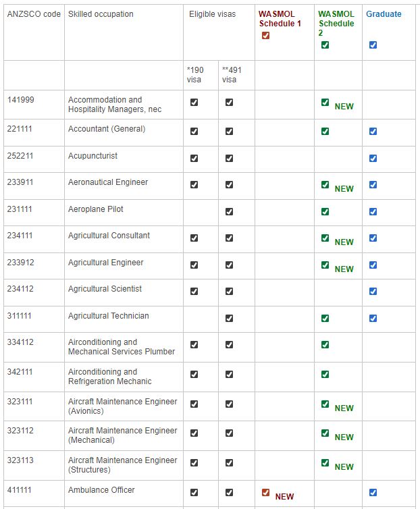Viewport: 420px width, 509px height.
Task: Select the Agricultural Engineer occupation name
Action: [x=105, y=263]
